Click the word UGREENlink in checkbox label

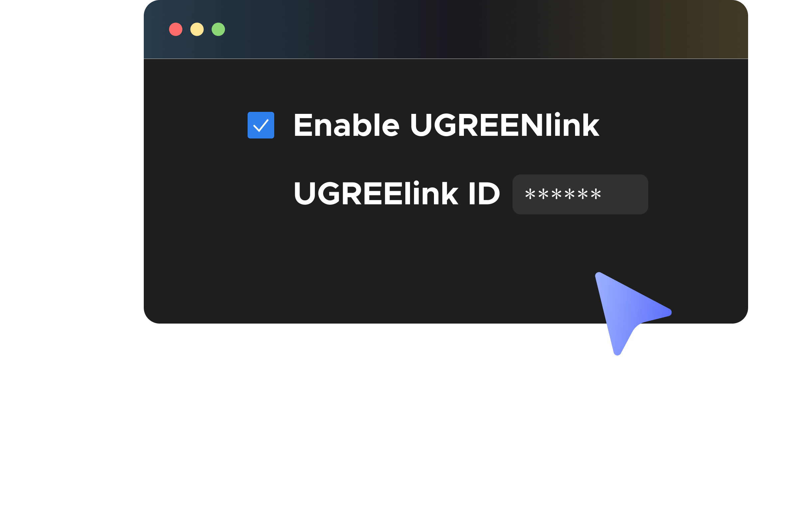click(x=505, y=125)
